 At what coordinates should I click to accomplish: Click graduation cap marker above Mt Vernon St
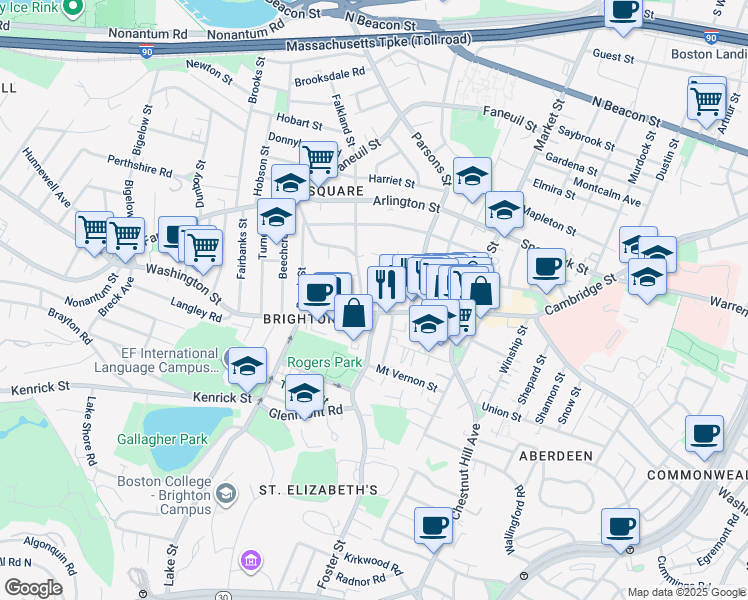pos(428,325)
